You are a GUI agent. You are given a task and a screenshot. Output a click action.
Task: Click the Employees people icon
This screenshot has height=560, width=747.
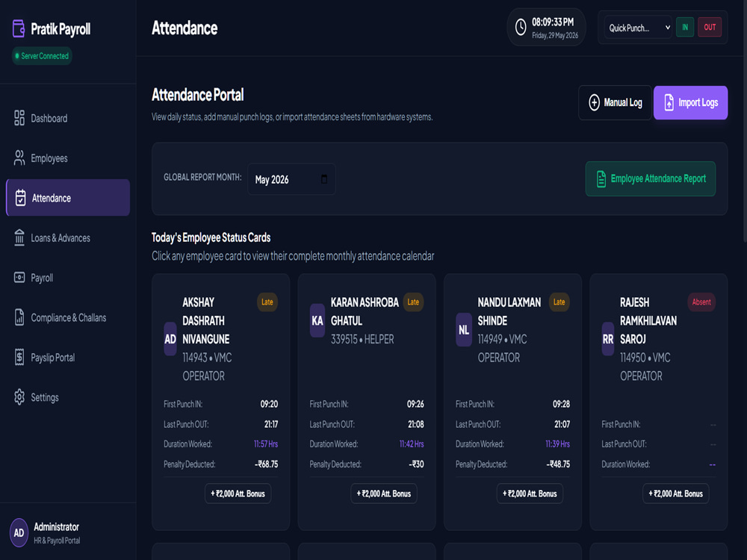pyautogui.click(x=19, y=158)
